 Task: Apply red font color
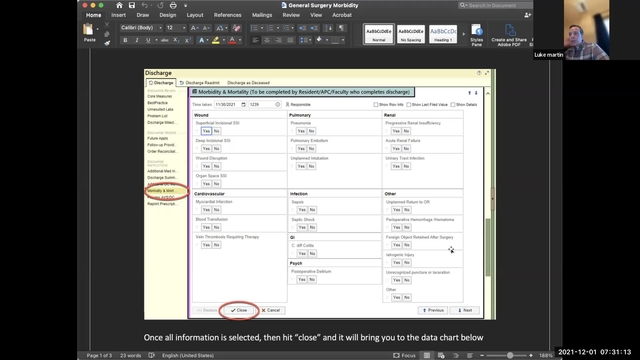coord(232,40)
